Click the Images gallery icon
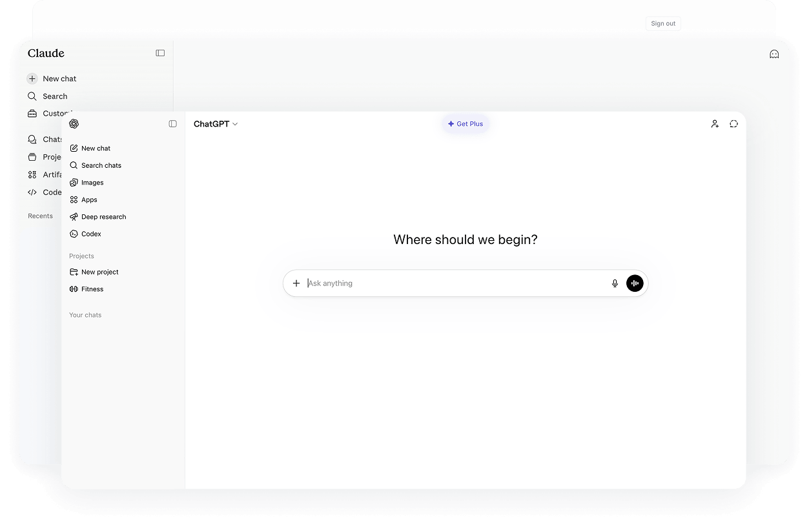The image size is (809, 532). click(x=74, y=183)
